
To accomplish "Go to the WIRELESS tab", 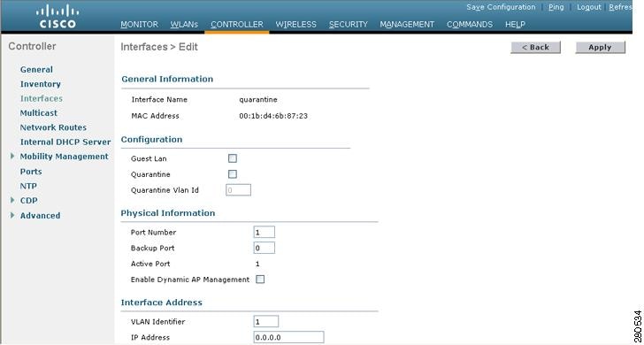I will (295, 24).
